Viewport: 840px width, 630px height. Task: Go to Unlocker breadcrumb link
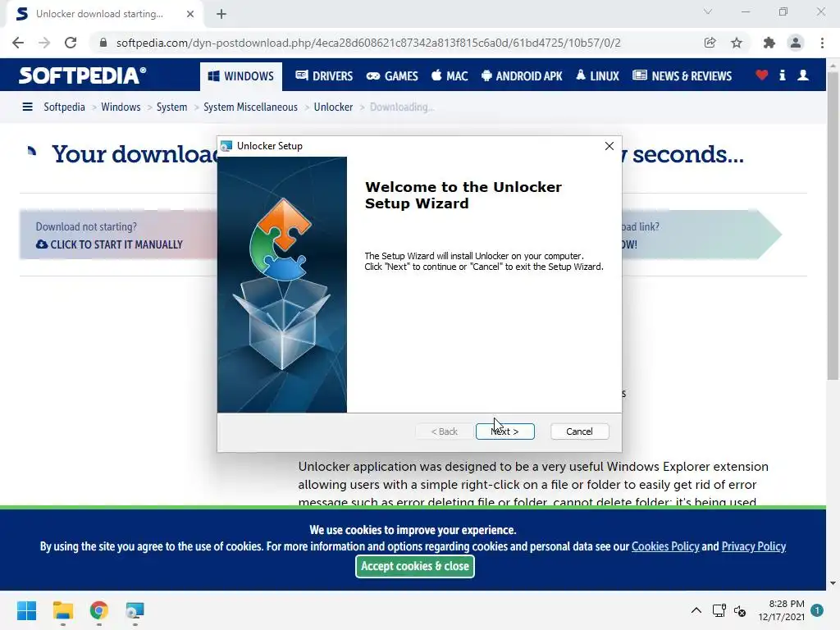click(x=333, y=107)
